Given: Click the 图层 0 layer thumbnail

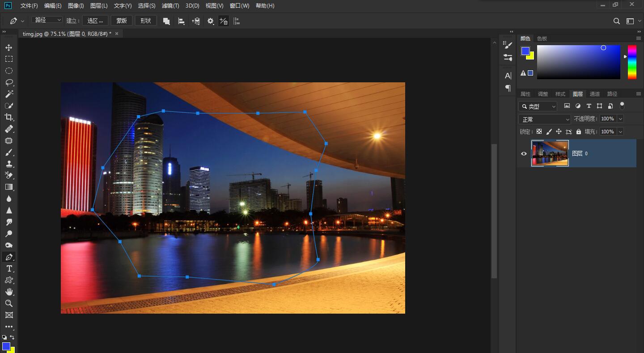Looking at the screenshot, I should pos(550,153).
